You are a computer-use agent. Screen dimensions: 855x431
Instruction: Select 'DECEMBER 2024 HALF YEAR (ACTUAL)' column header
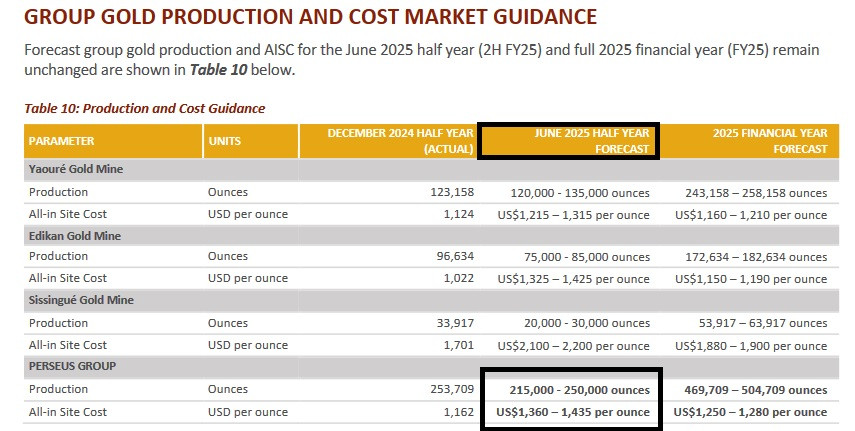[x=388, y=141]
